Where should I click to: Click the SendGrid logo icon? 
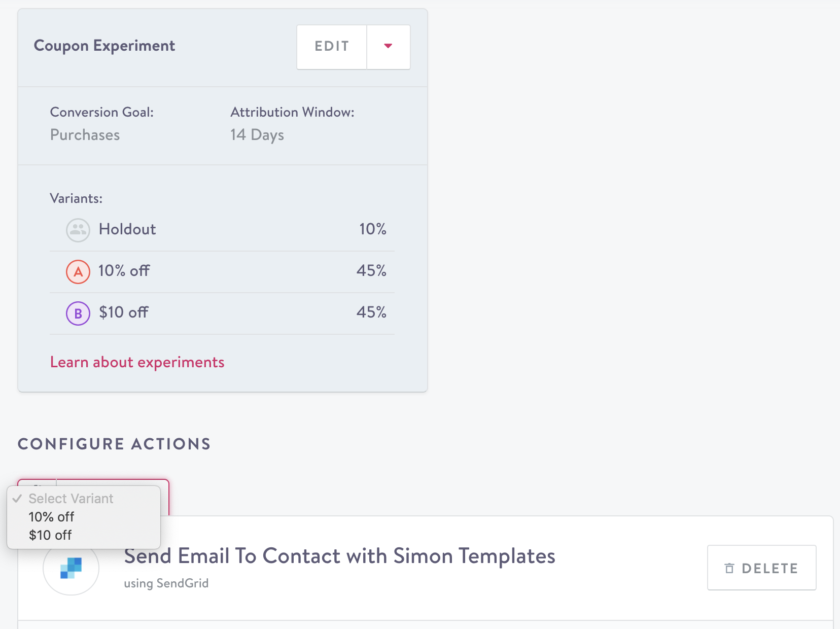[71, 568]
